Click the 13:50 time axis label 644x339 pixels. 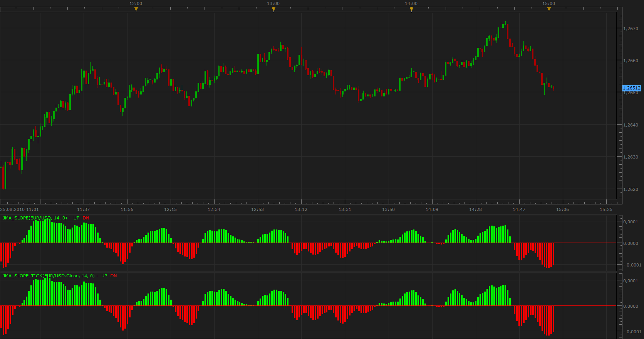388,209
